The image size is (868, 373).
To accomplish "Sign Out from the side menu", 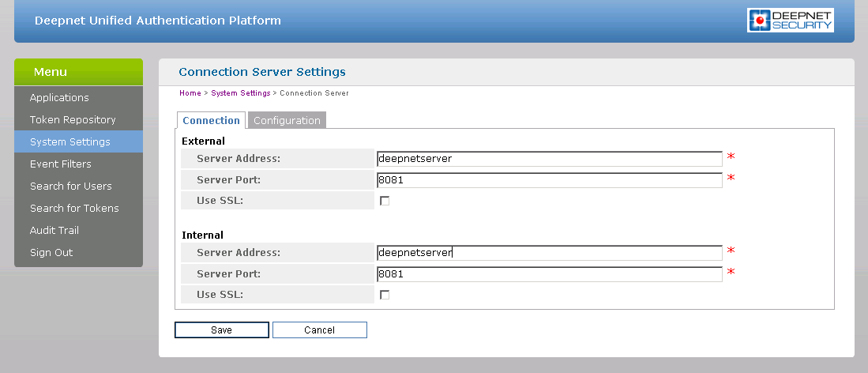I will point(51,253).
